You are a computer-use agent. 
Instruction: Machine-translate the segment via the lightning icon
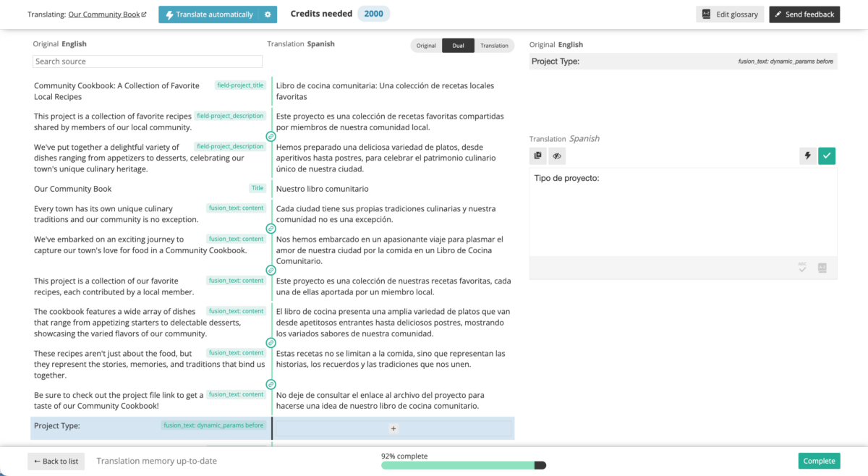[807, 156]
